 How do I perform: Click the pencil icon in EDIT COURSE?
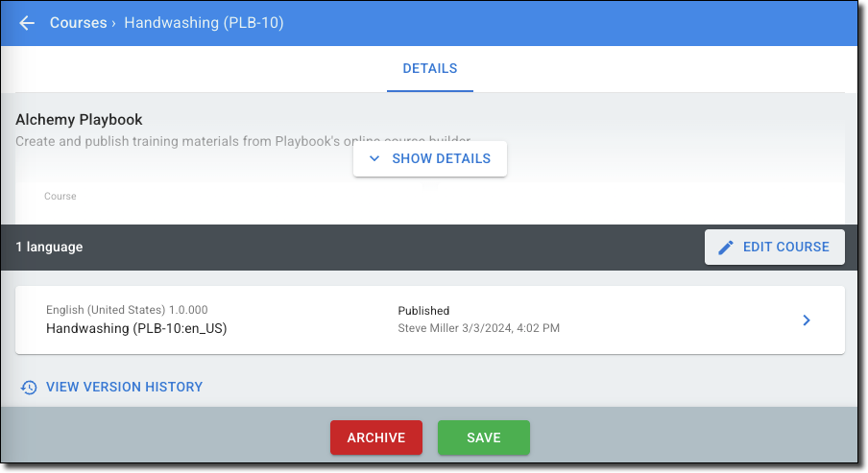click(x=726, y=248)
